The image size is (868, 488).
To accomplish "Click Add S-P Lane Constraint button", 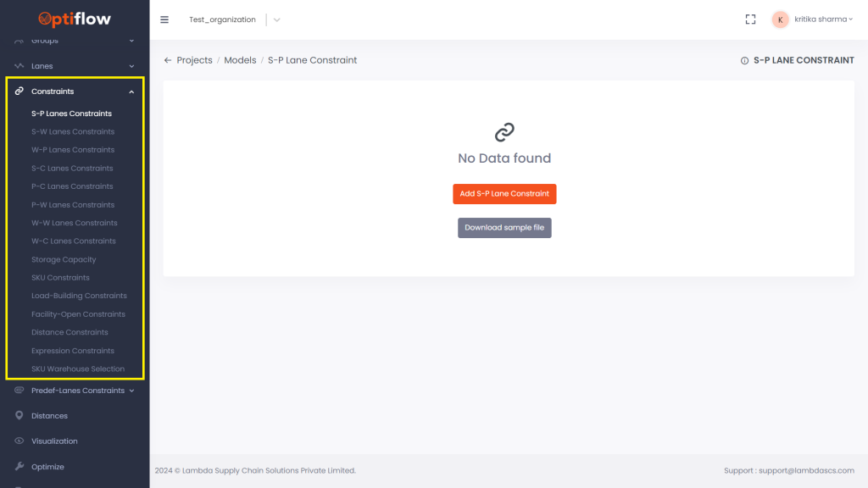I will [504, 194].
